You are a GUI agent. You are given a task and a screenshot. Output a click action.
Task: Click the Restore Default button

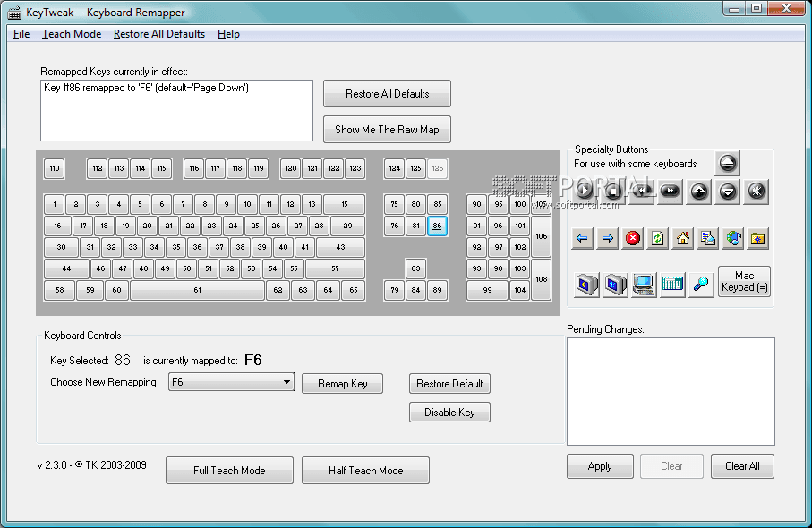pyautogui.click(x=449, y=384)
